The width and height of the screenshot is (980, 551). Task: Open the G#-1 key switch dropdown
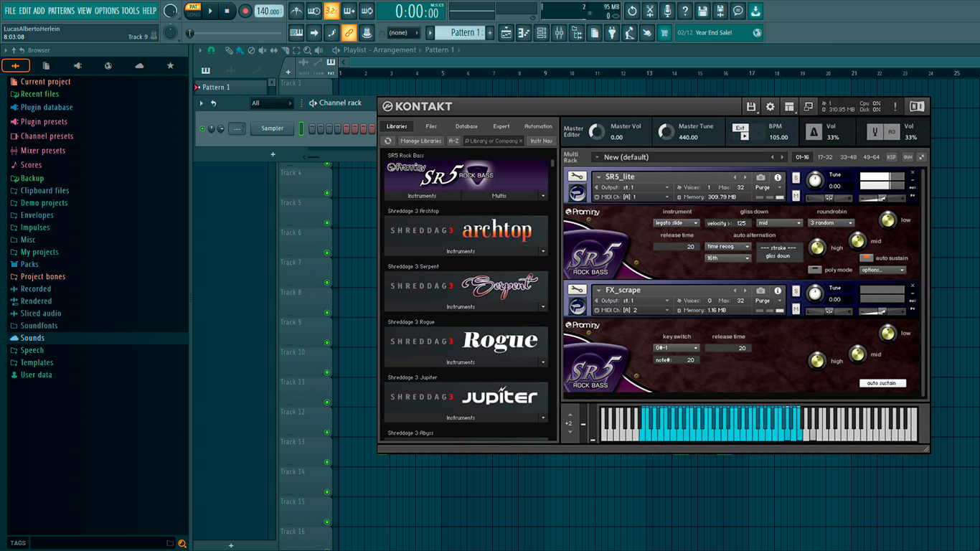click(x=677, y=348)
